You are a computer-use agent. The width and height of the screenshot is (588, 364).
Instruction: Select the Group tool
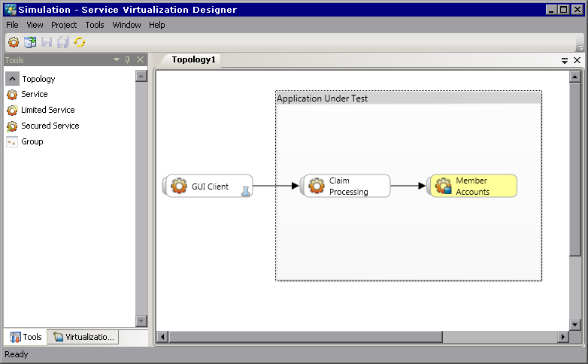[x=32, y=141]
